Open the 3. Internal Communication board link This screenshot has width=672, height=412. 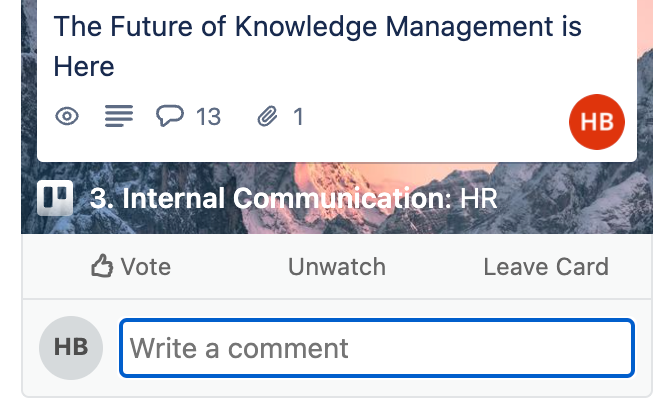270,198
